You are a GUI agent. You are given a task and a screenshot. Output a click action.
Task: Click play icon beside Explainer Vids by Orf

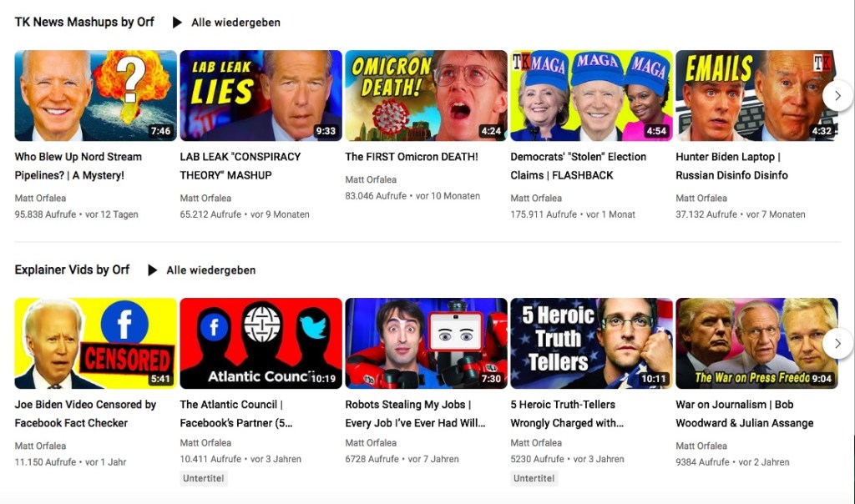click(x=153, y=270)
